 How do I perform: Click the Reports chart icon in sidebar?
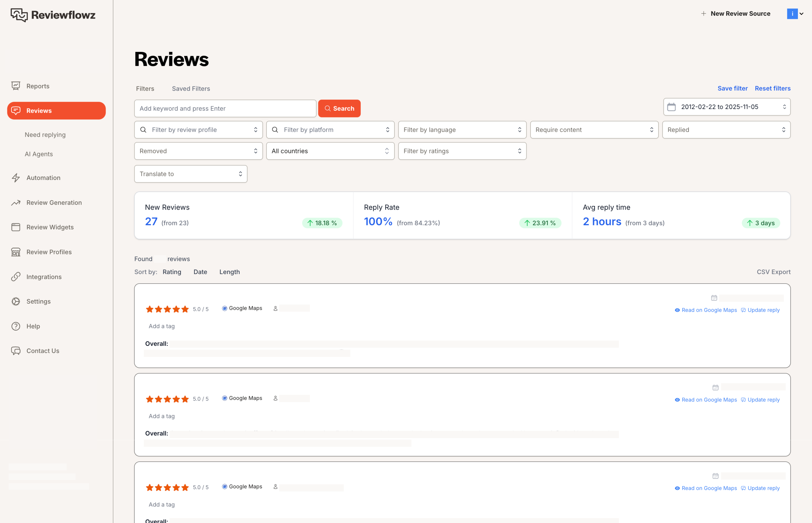(16, 86)
